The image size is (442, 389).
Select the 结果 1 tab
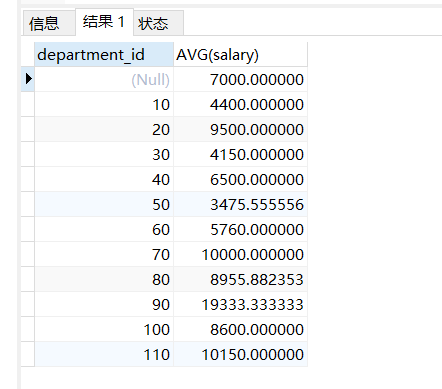(x=104, y=22)
